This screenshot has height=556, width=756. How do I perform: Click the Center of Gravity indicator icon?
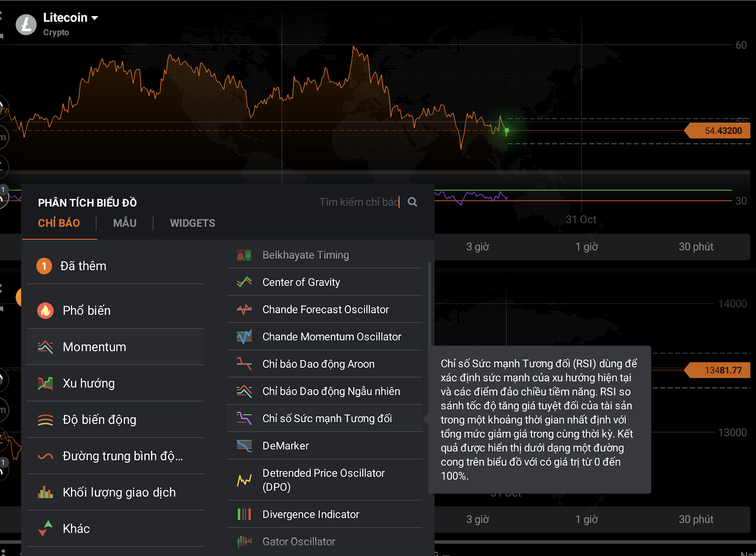click(244, 282)
